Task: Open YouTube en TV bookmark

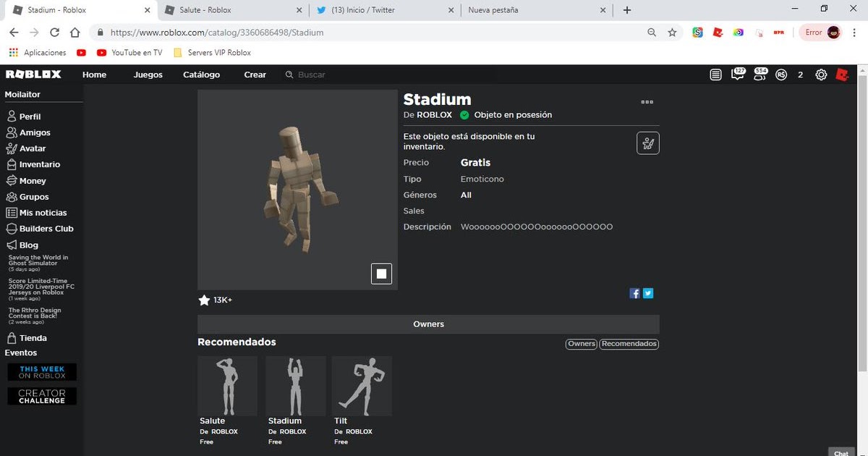Action: [x=129, y=53]
